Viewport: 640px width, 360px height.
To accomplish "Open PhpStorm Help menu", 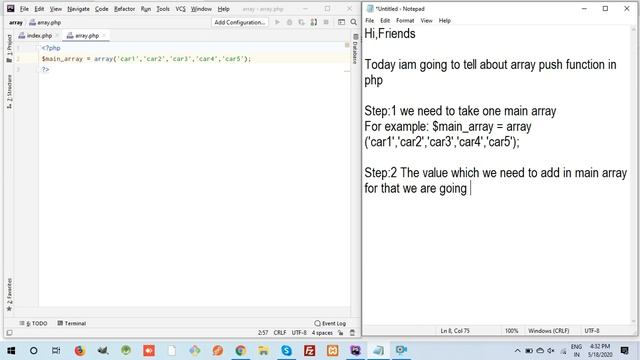I will [x=223, y=9].
